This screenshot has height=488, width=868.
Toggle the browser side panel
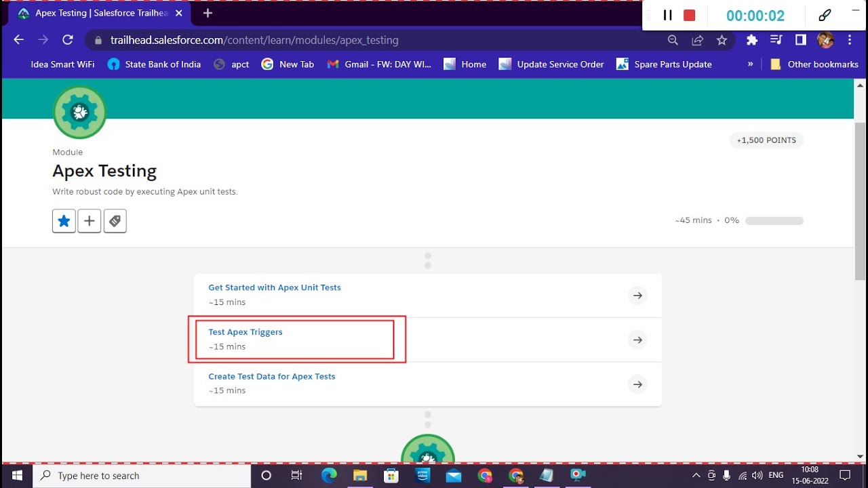[801, 40]
